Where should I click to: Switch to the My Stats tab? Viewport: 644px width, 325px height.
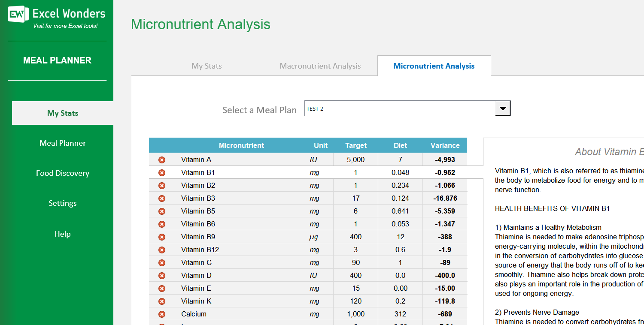pyautogui.click(x=207, y=66)
